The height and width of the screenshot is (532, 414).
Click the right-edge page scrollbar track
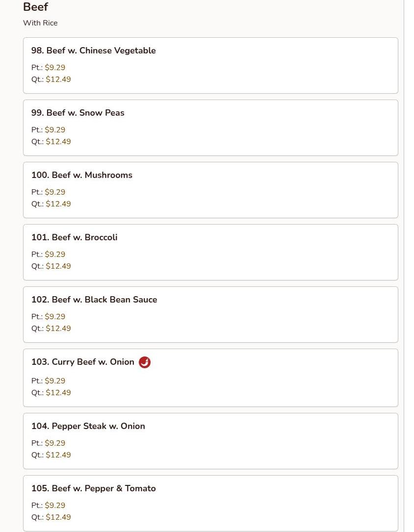click(409, 266)
